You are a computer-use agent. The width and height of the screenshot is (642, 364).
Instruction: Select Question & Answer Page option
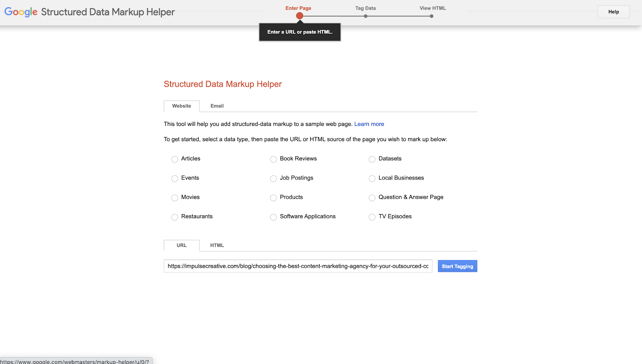coord(372,198)
